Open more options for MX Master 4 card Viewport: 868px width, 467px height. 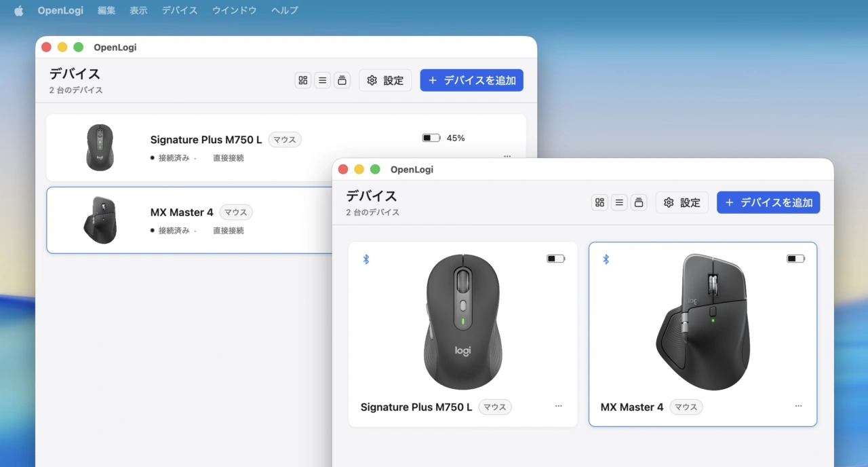pos(798,406)
